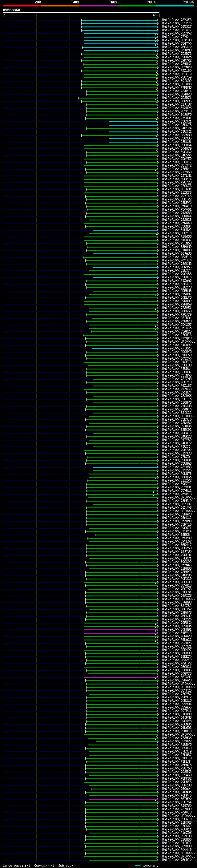Select hit label UniRef100_A7PBM5
This screenshot has width=197, height=868.
[x=177, y=88]
